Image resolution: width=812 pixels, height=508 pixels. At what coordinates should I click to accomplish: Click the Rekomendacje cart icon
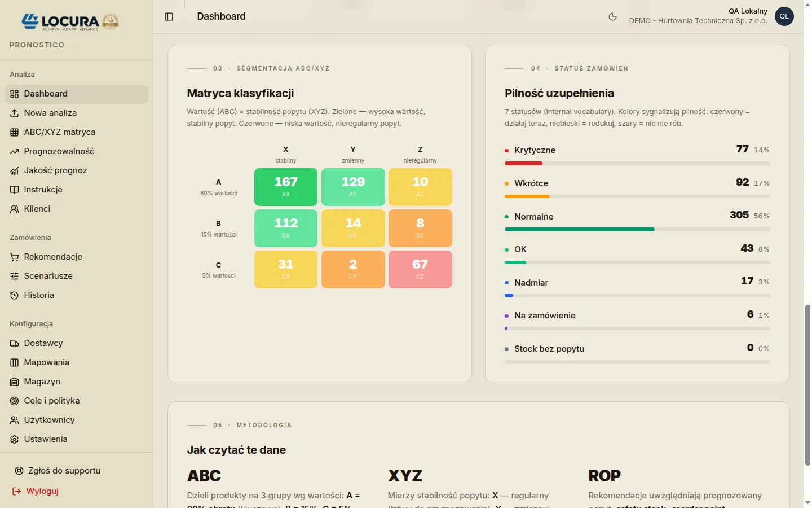click(x=15, y=257)
